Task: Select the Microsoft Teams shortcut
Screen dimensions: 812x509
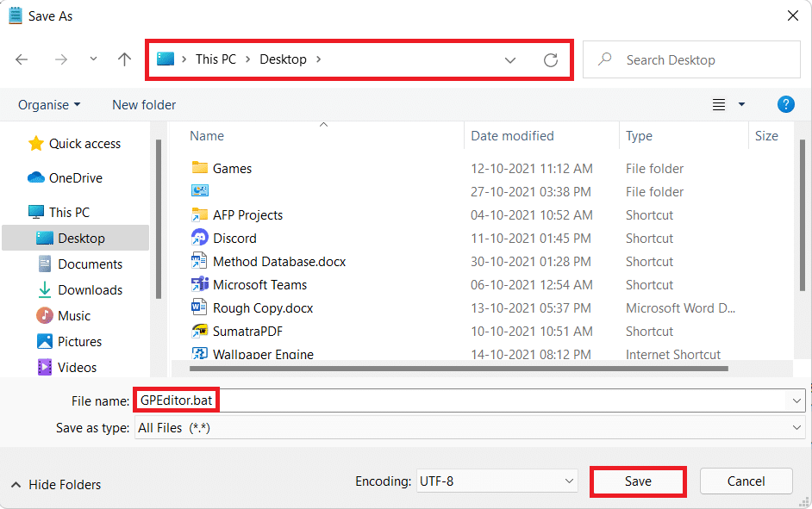Action: coord(259,285)
